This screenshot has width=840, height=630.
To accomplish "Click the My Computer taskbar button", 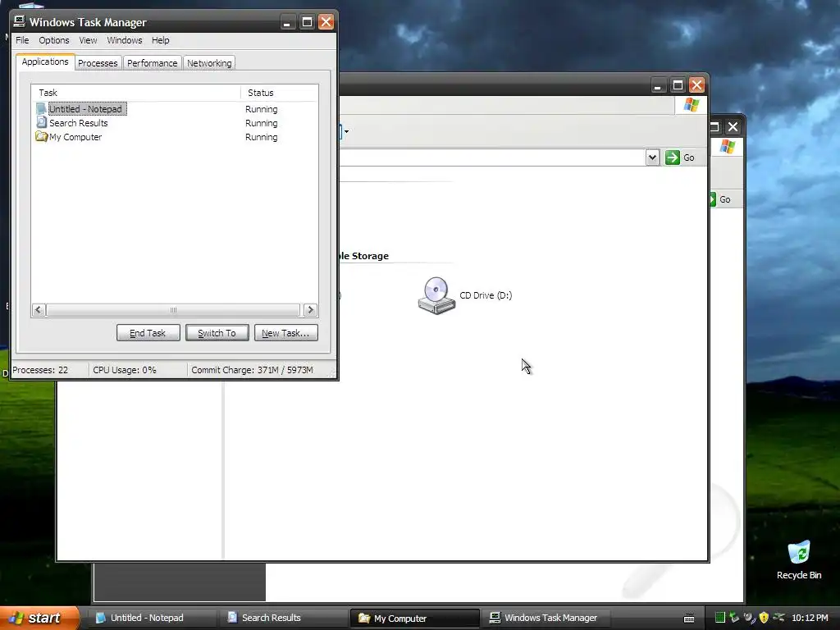I will coord(414,619).
